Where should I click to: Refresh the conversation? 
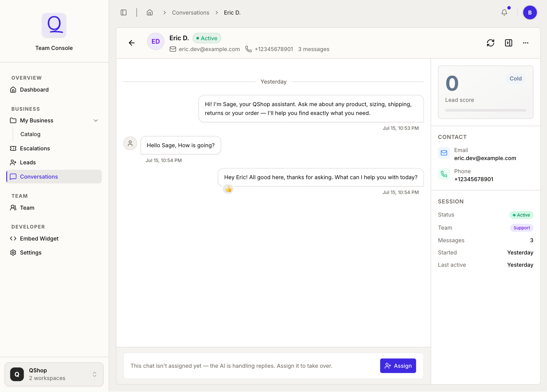click(x=490, y=43)
